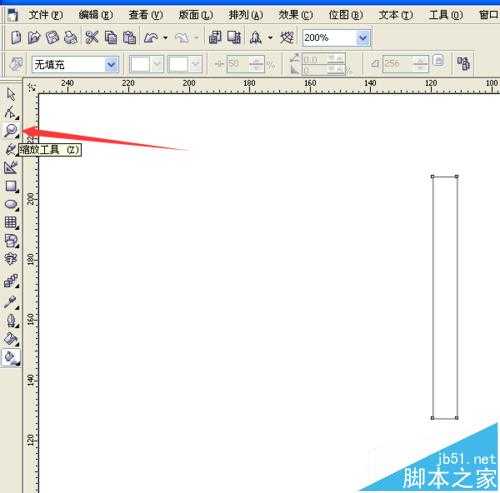500x493 pixels.
Task: Click the Print icon in toolbar
Action: coord(70,38)
